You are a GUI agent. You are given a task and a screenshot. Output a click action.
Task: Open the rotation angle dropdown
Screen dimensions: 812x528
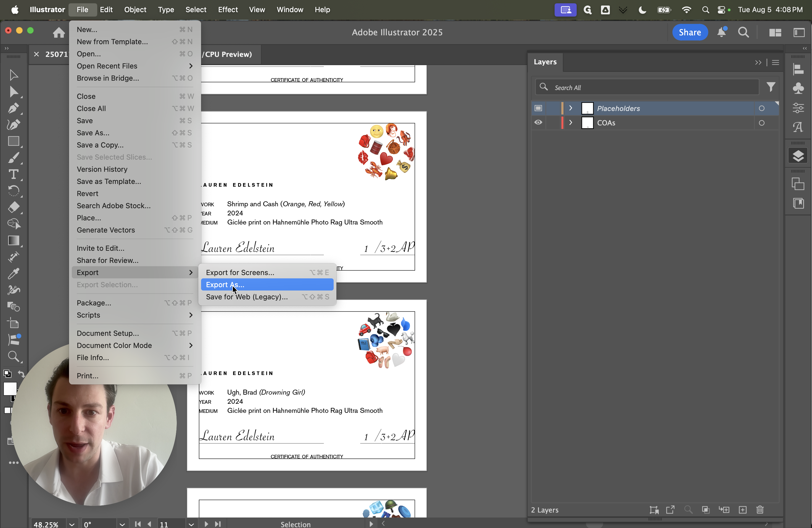pyautogui.click(x=122, y=524)
